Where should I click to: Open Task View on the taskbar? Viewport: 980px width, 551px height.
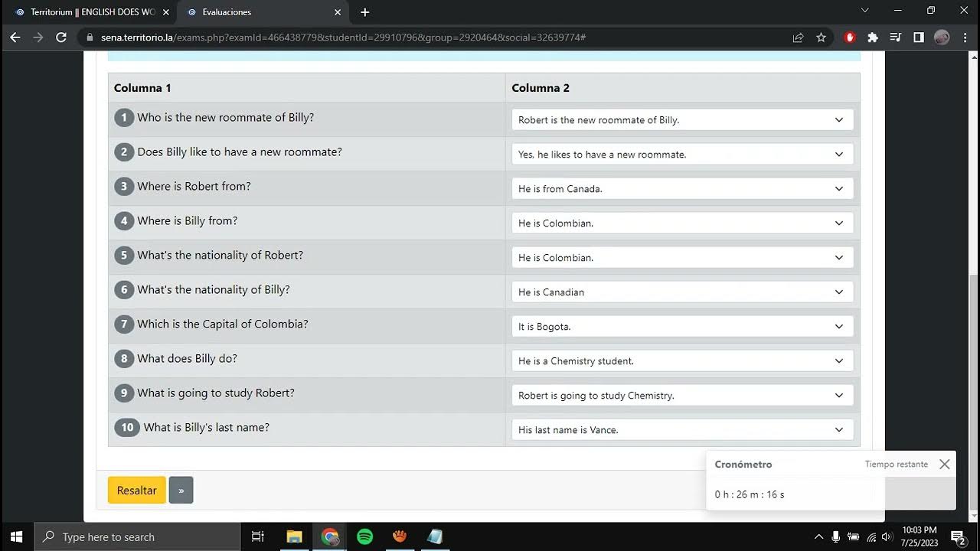pyautogui.click(x=258, y=536)
